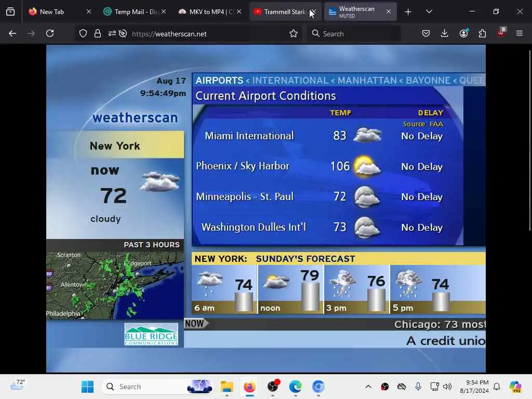The image size is (532, 399).
Task: Click the page vertical scrollbar
Action: [x=529, y=141]
